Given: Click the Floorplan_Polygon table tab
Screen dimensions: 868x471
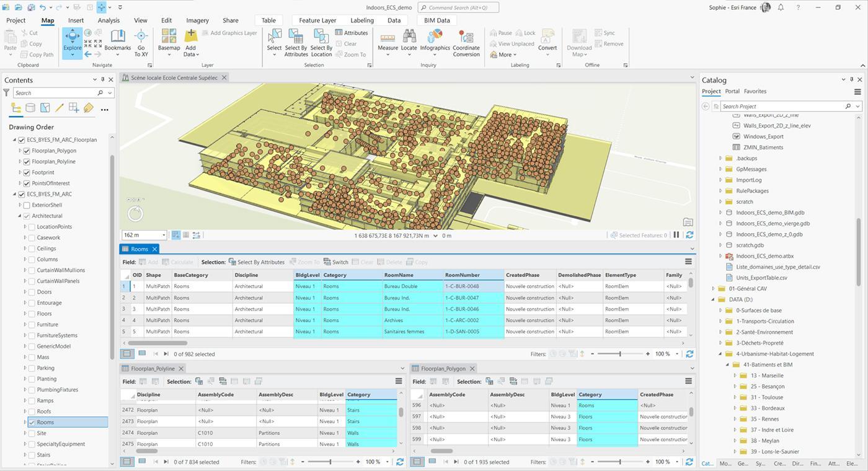Looking at the screenshot, I should [443, 368].
